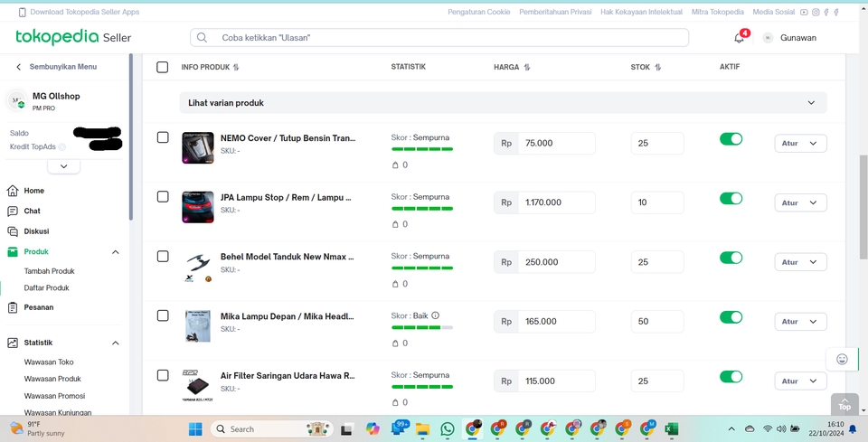868x442 pixels.
Task: Open Atur dropdown for JPA Lampu Stop
Action: click(800, 202)
